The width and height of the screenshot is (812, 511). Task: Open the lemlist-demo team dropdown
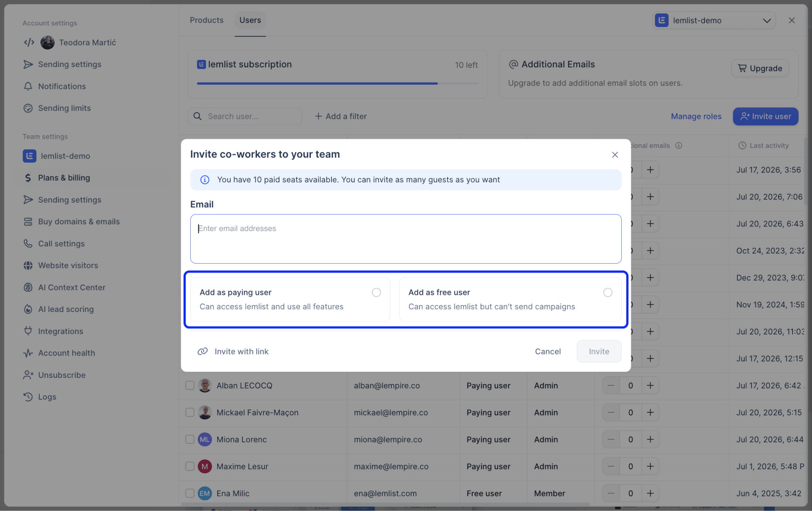click(714, 21)
